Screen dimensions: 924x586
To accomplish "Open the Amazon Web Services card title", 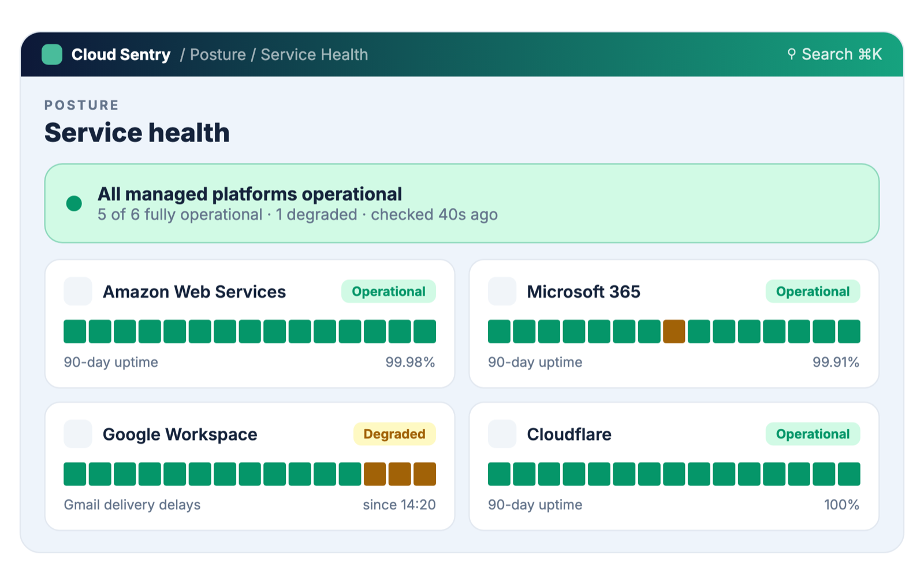I will click(x=194, y=292).
